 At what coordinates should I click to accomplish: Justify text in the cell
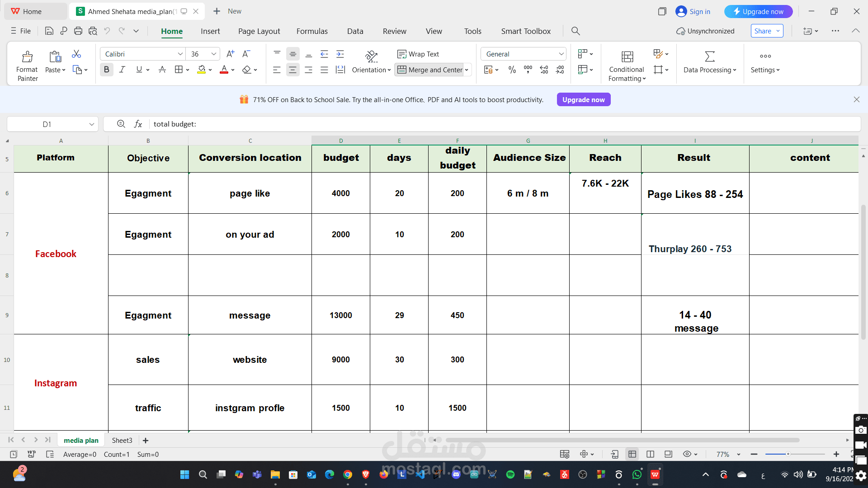pos(324,70)
